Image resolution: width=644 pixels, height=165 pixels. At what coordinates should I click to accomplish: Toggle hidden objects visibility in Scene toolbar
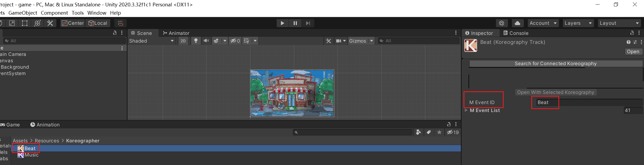coord(235,41)
